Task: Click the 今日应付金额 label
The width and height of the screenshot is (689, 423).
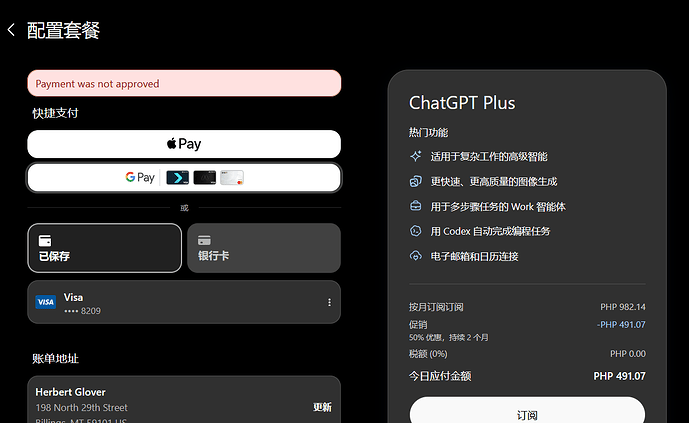Action: [x=440, y=376]
